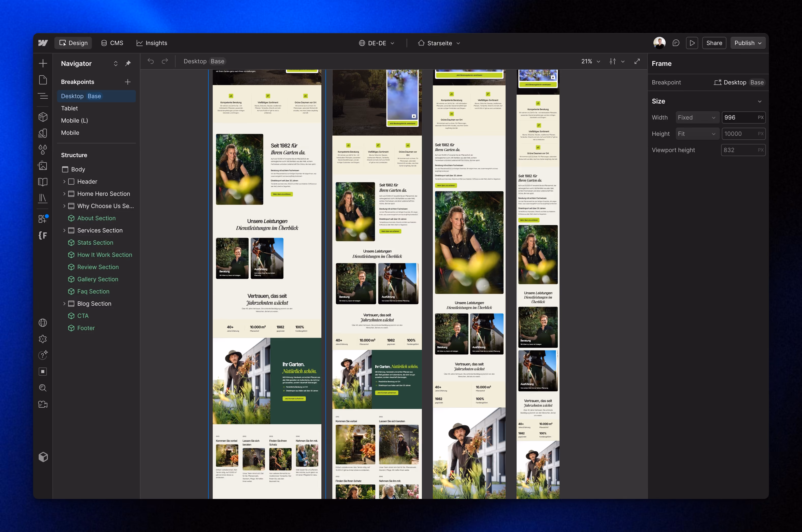Select the About Section in Structure
The image size is (802, 532).
tap(96, 218)
